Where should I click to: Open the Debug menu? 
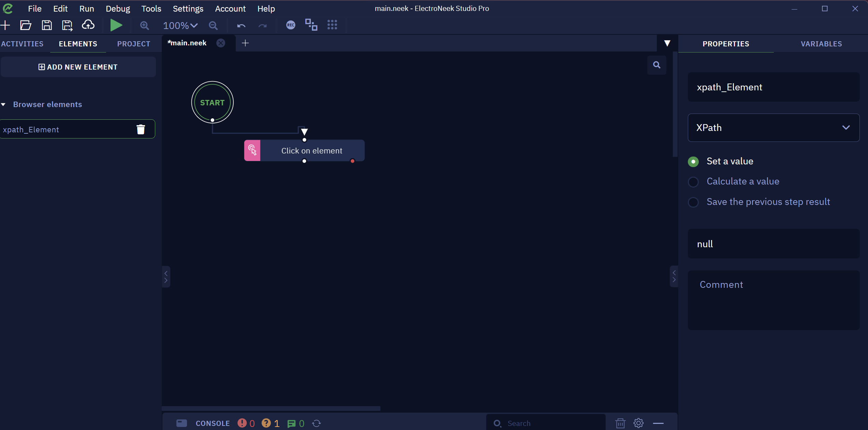pyautogui.click(x=118, y=9)
